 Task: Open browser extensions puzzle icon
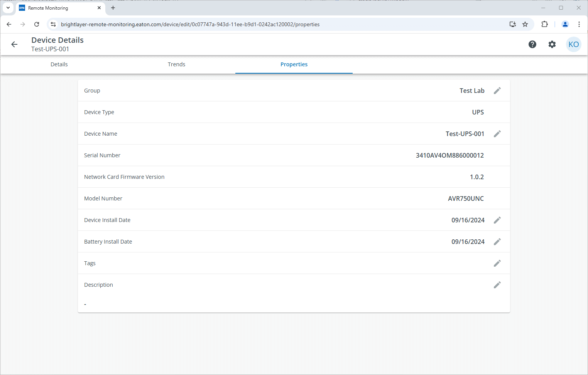tap(544, 24)
